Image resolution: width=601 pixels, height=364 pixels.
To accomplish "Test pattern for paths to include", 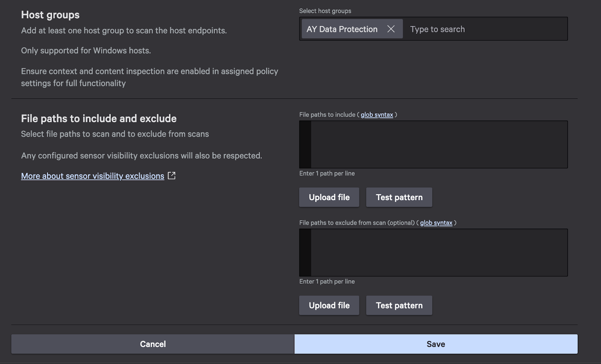I will point(399,197).
